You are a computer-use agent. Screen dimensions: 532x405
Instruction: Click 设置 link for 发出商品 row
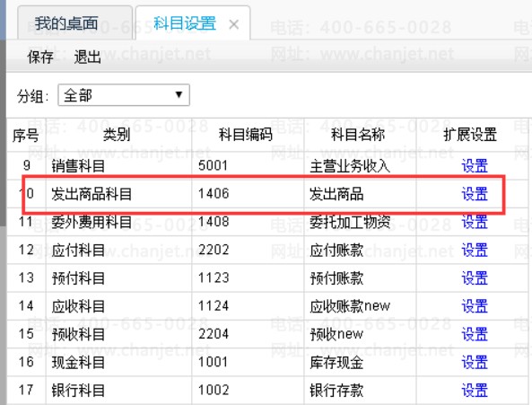475,194
